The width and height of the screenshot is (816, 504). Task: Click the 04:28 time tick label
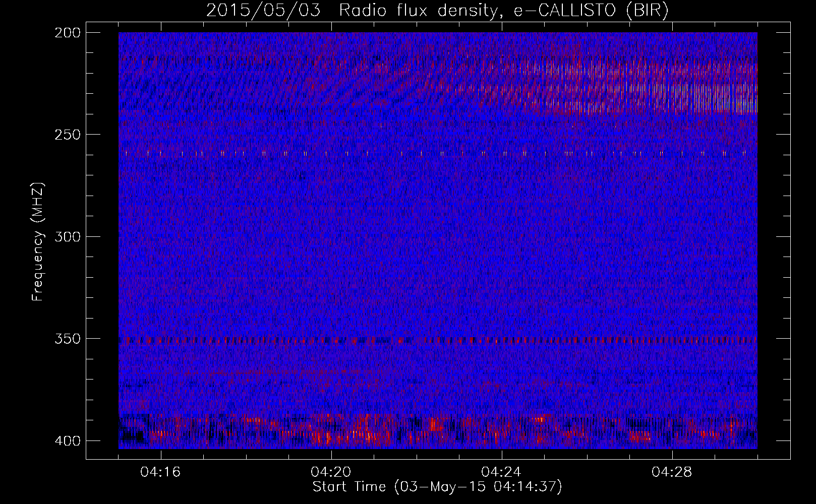click(x=672, y=472)
